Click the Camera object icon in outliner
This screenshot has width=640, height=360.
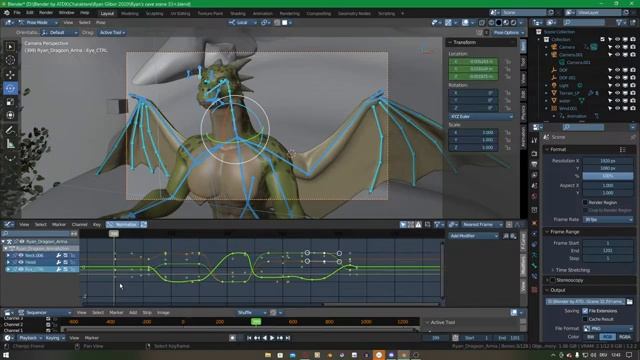(x=554, y=47)
